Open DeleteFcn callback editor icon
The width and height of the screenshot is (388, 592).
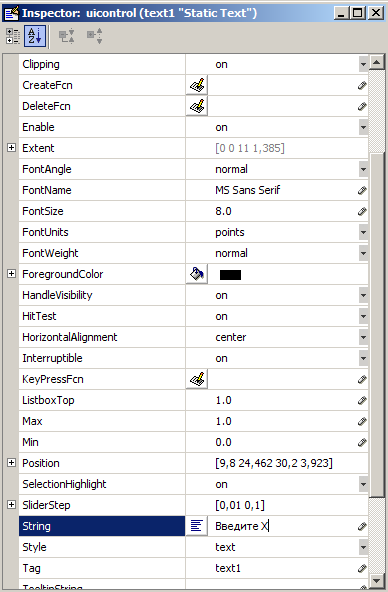pos(197,106)
